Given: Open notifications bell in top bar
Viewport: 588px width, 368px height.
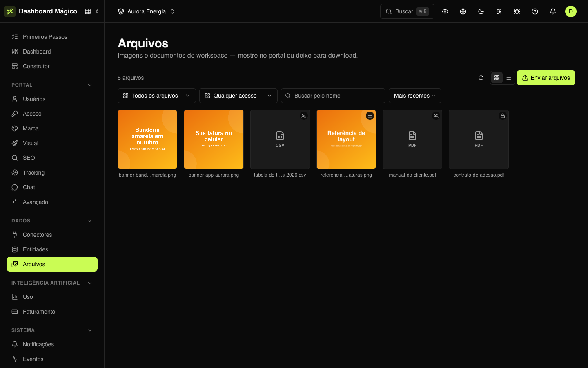Looking at the screenshot, I should click(x=553, y=11).
